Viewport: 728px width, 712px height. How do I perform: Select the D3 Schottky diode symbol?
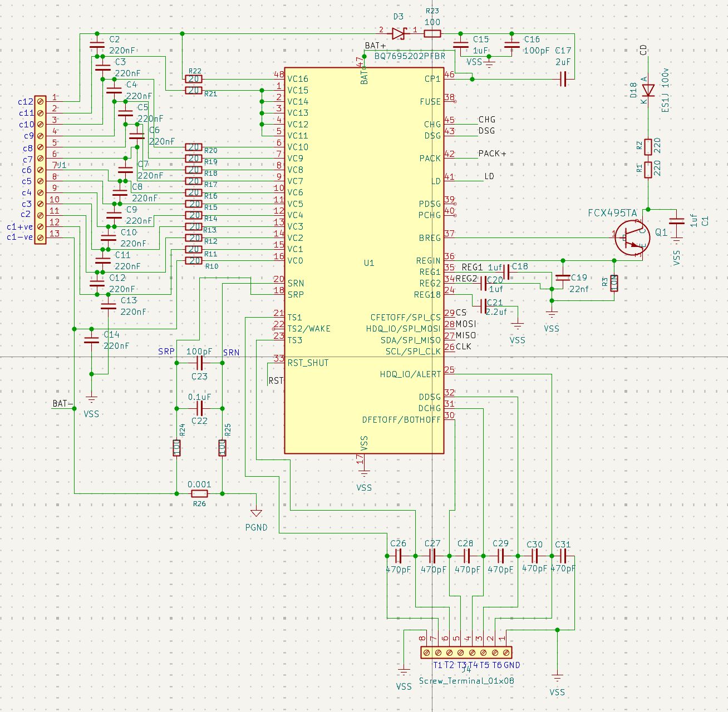coord(398,33)
